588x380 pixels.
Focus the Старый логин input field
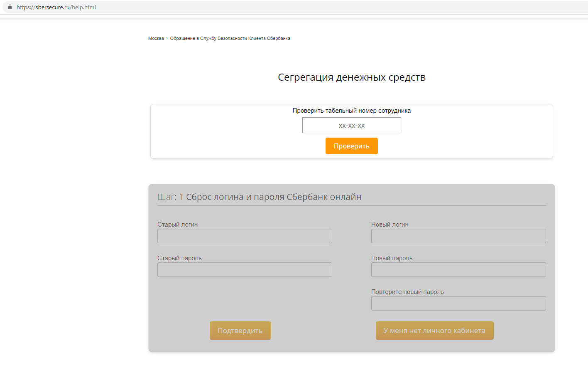click(245, 236)
